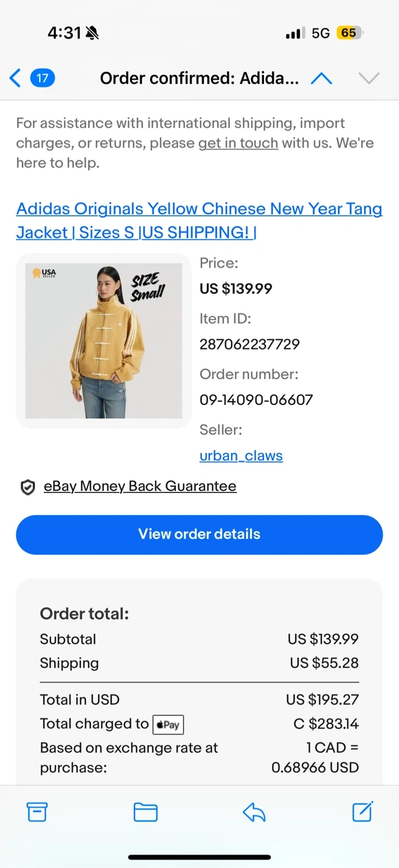Tap the move to folder icon
Screen dimensions: 399x868
coord(145,812)
